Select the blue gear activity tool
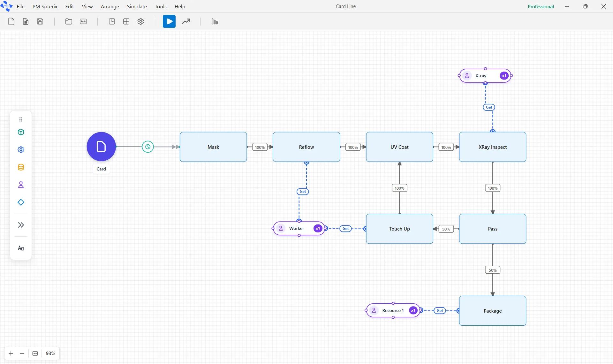This screenshot has width=613, height=364. click(x=21, y=149)
